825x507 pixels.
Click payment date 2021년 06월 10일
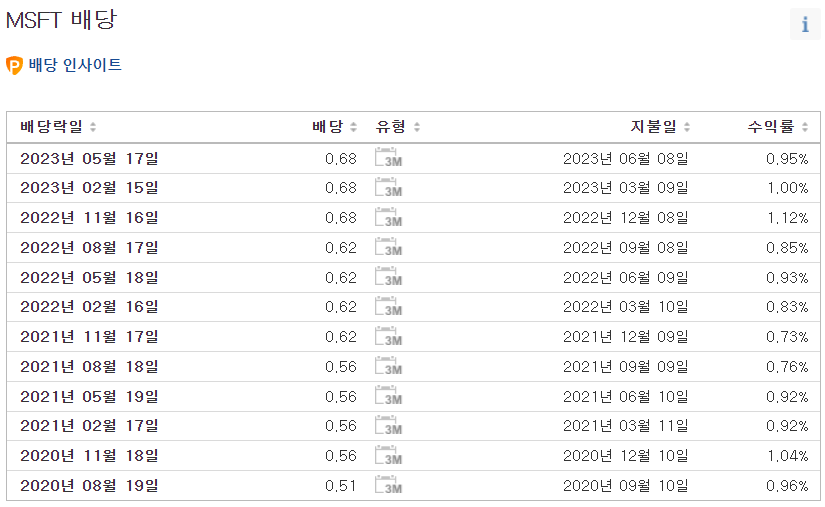pos(626,396)
